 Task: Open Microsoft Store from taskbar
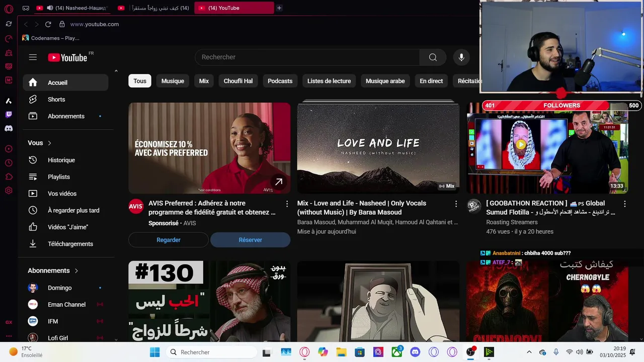[359, 352]
